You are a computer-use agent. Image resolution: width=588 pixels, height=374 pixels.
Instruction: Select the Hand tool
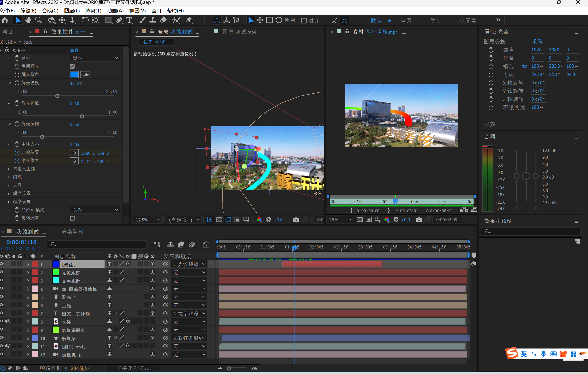(28, 20)
